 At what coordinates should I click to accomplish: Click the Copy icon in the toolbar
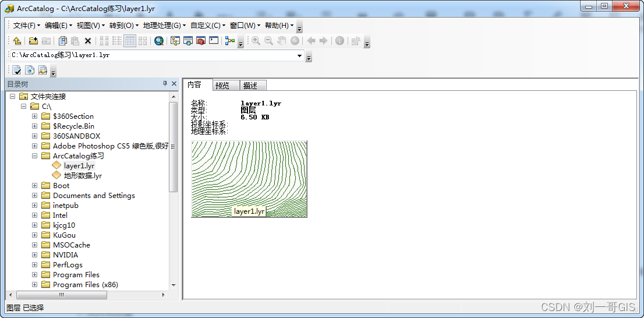(x=62, y=41)
